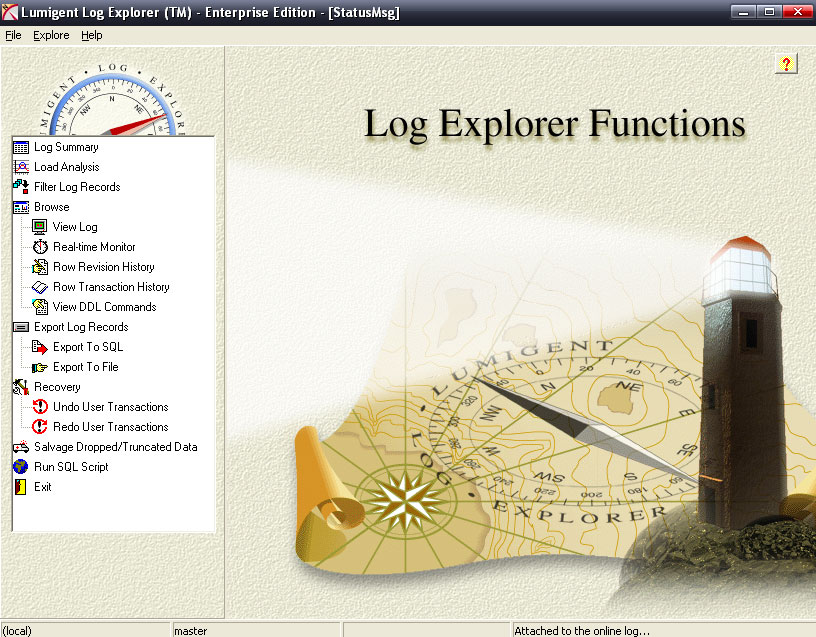The height and width of the screenshot is (637, 816).
Task: Click the Filter Log Records icon
Action: [20, 187]
